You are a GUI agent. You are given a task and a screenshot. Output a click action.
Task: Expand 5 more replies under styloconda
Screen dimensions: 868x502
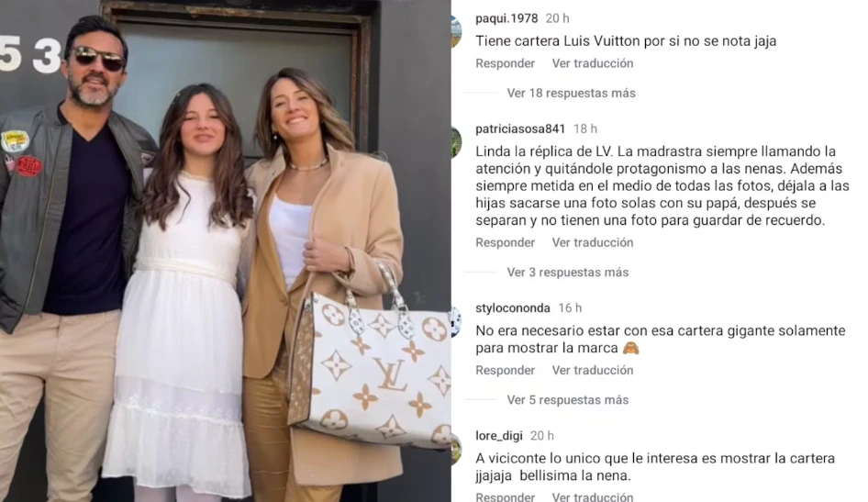click(567, 399)
